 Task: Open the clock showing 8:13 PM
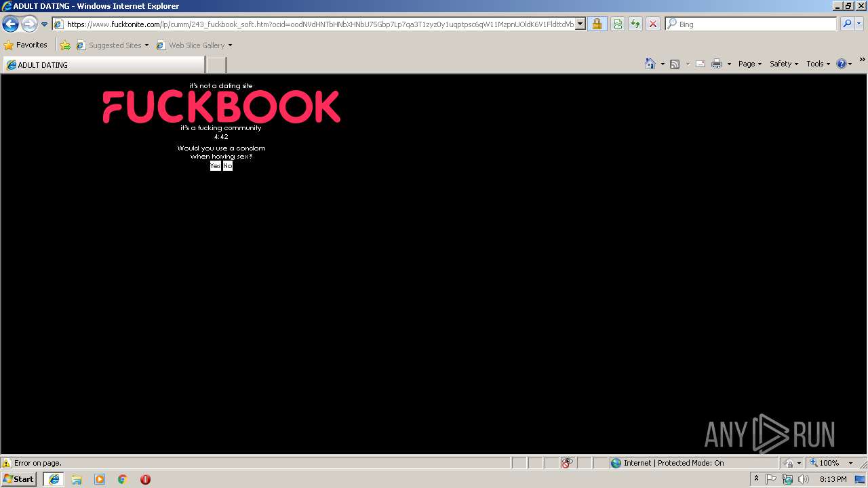pos(833,479)
